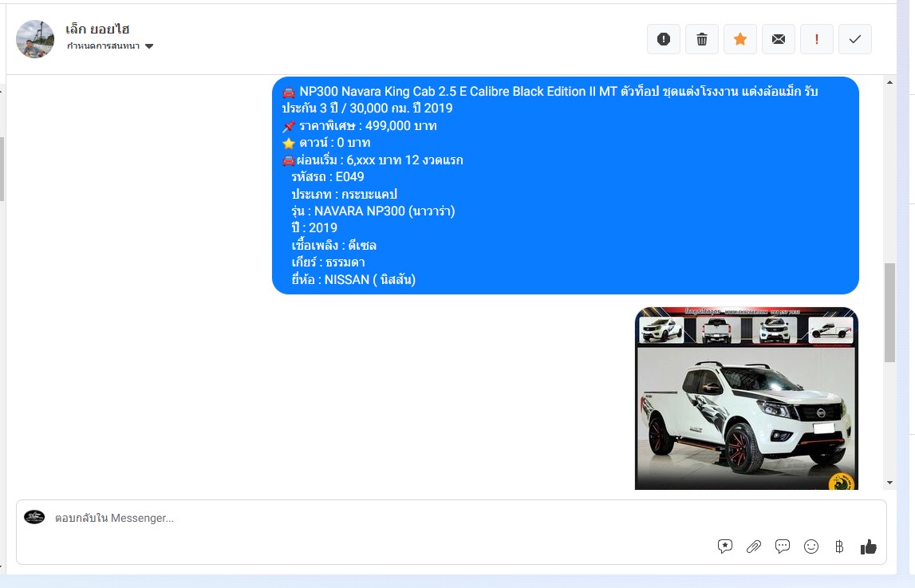915x588 pixels.
Task: Select the ผ่อนเริ่ม : 6,xxx บาท line
Action: pyautogui.click(x=373, y=160)
